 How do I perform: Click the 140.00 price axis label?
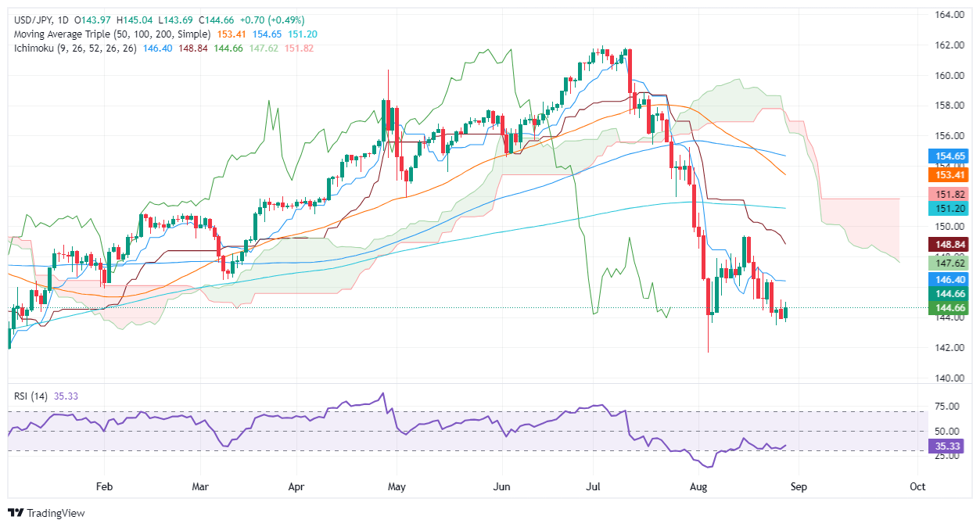(946, 378)
